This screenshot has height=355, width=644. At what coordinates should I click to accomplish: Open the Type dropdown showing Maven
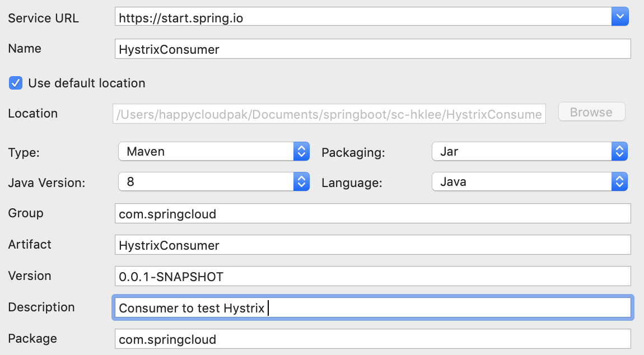point(213,151)
